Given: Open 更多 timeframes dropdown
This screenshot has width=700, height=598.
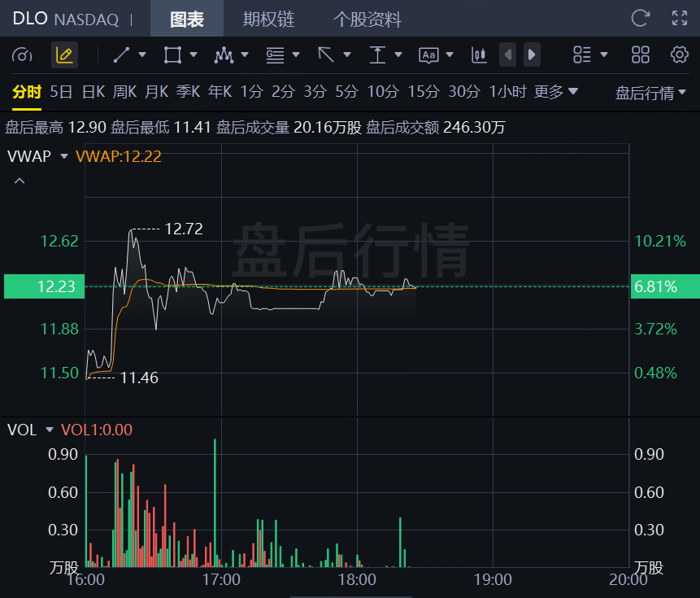Looking at the screenshot, I should click(556, 92).
